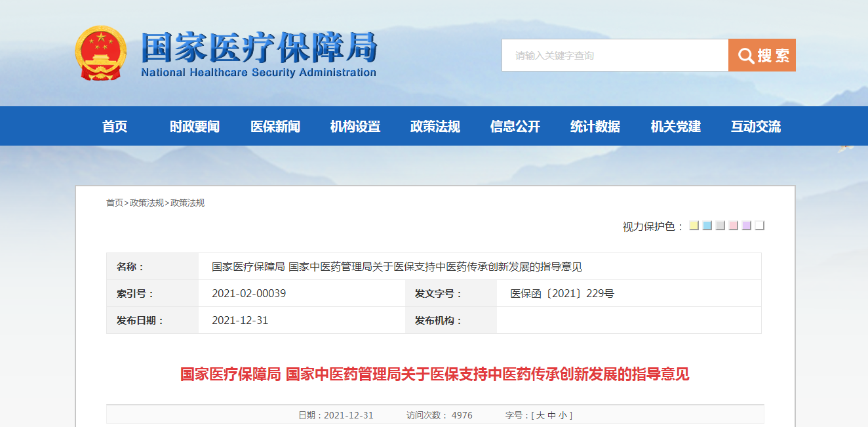Click the index number 2021-02-00039
Screen dimensions: 868x427
point(249,293)
